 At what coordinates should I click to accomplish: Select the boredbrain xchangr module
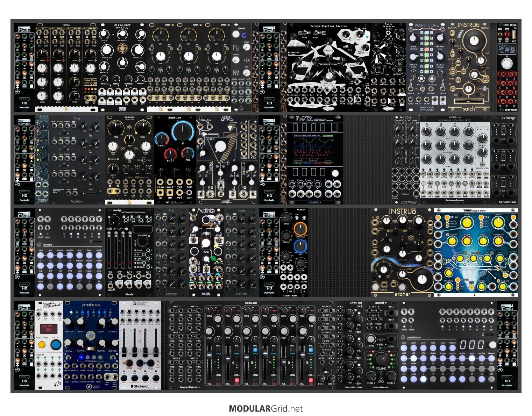(504, 160)
